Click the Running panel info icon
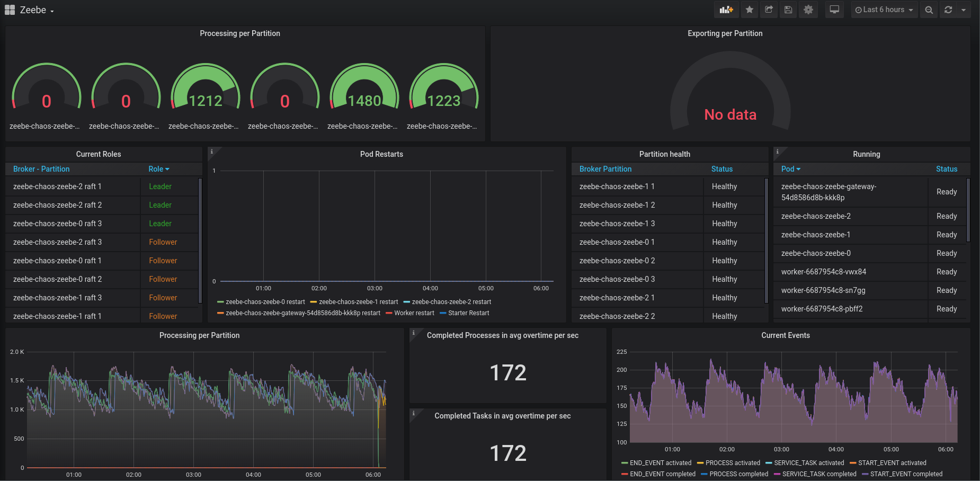Screen dimensions: 980x481 [x=778, y=152]
